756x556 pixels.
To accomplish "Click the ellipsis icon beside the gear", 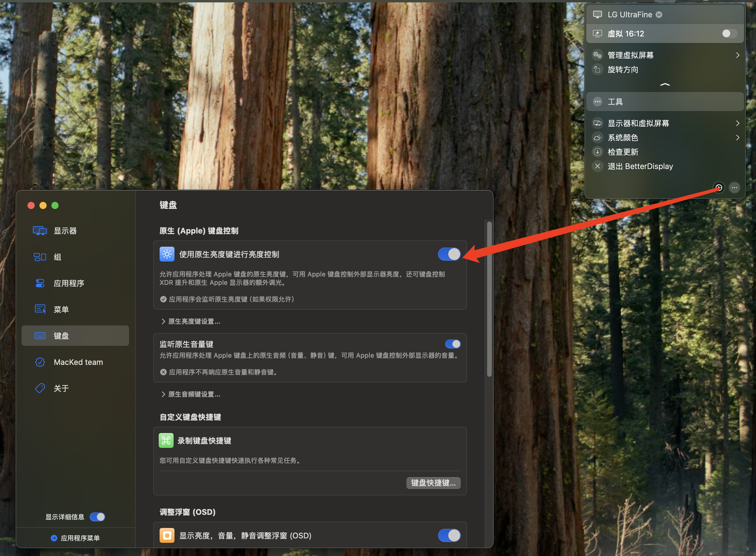I will click(x=734, y=188).
